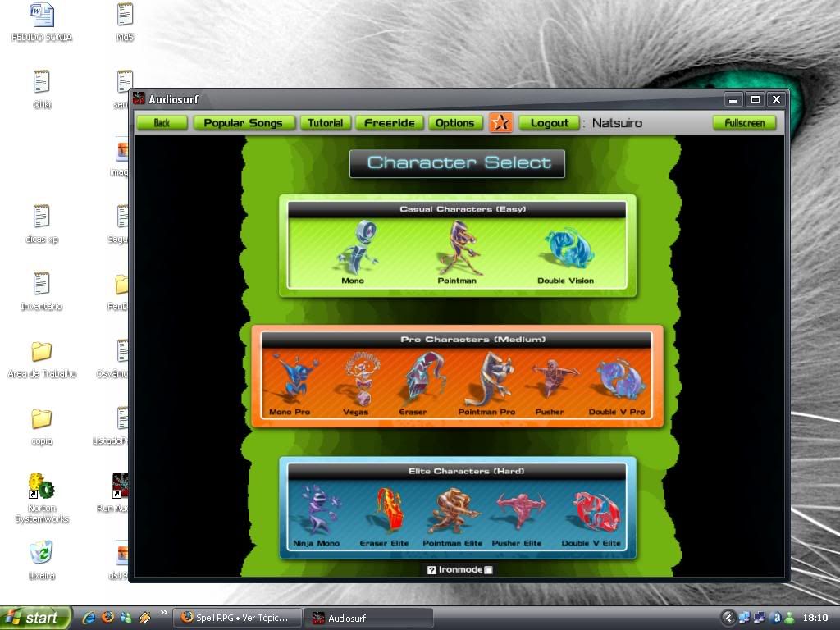This screenshot has height=630, width=840.
Task: Go Back from Character Select
Action: (x=162, y=123)
